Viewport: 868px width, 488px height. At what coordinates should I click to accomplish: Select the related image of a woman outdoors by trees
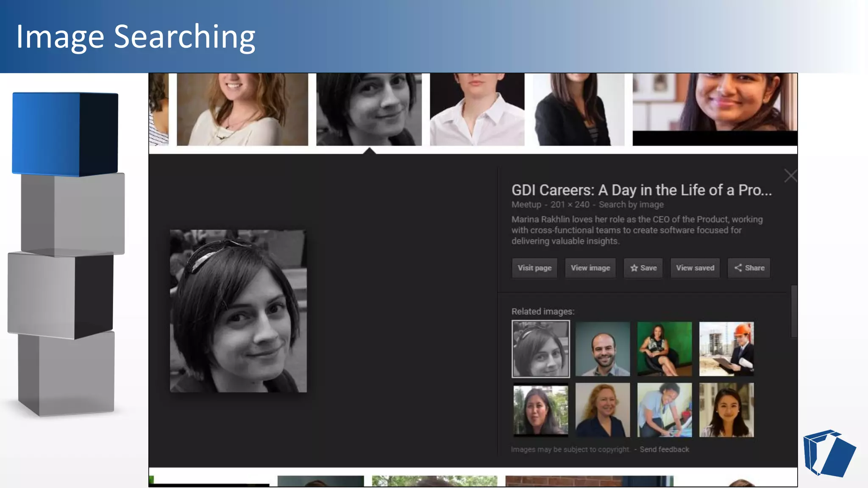click(541, 410)
